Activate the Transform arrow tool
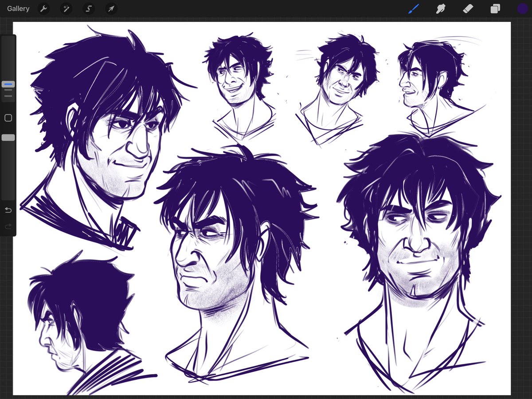This screenshot has width=532, height=399. tap(111, 8)
